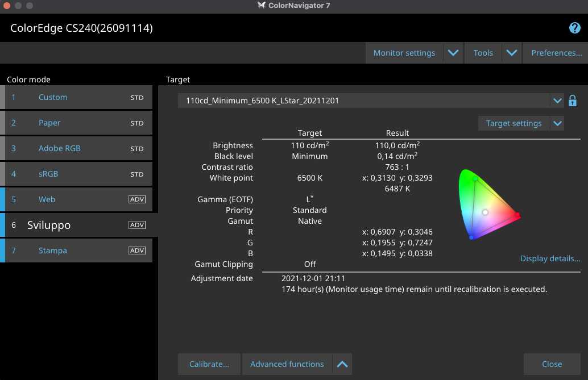This screenshot has height=380, width=588.
Task: Click the Minimum black level target value
Action: coord(310,156)
